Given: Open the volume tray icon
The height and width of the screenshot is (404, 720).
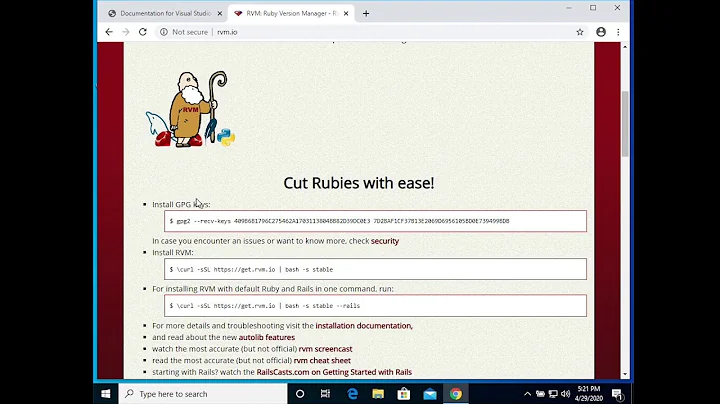Looking at the screenshot, I should tap(566, 394).
